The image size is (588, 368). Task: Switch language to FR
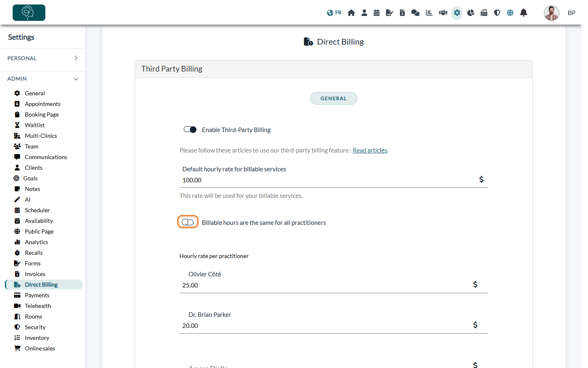(x=334, y=13)
